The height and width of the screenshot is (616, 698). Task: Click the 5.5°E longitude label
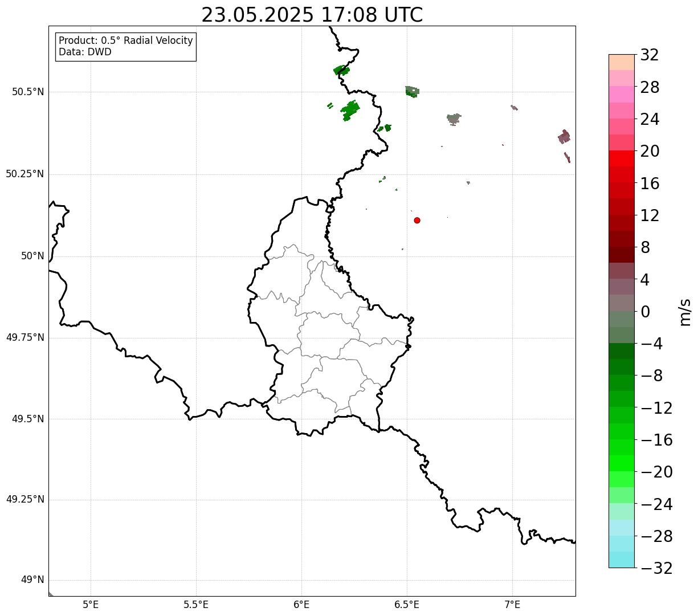(x=196, y=604)
